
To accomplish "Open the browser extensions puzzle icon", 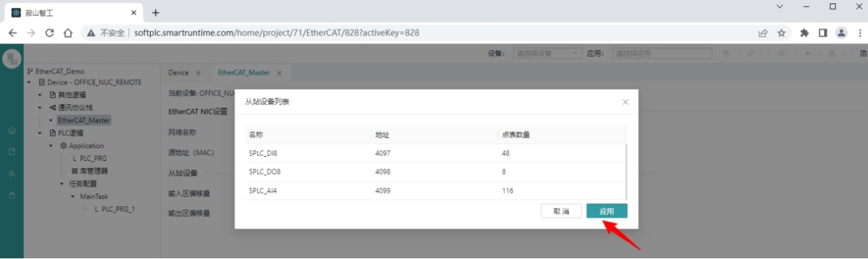I will coord(804,32).
